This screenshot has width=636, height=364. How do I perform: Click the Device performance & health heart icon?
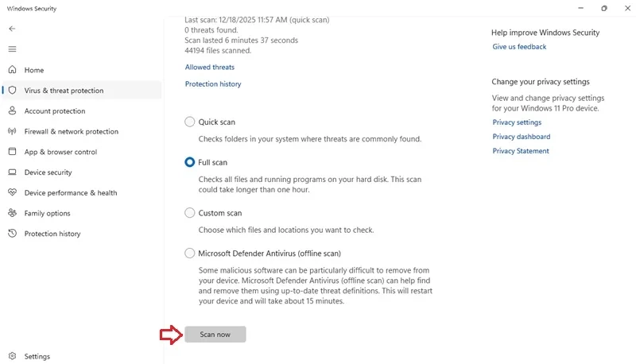(12, 192)
